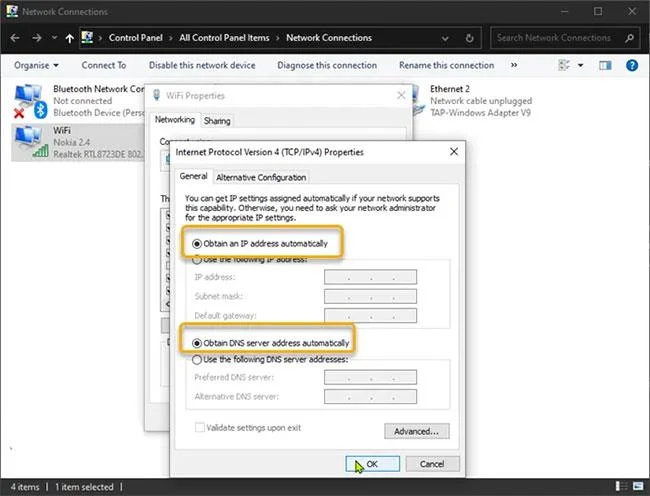Refresh the Network Connections view

469,39
